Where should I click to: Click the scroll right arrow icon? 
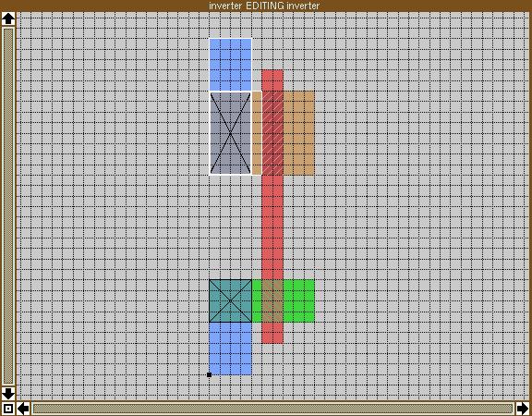point(523,409)
